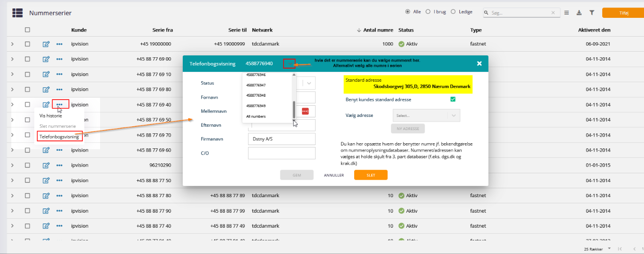
Task: Check the +45 19000000 row checkbox
Action: [27, 44]
